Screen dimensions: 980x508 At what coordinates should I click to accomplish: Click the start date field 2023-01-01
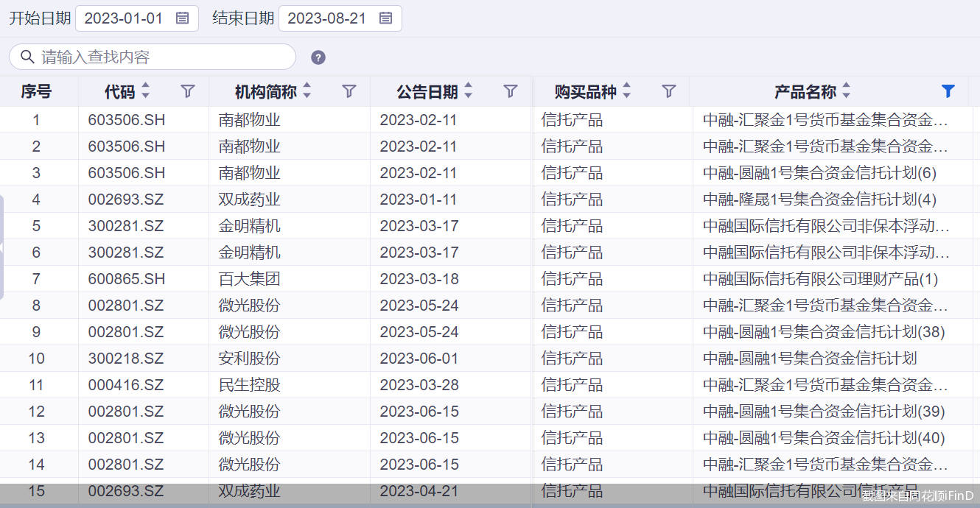tap(137, 18)
